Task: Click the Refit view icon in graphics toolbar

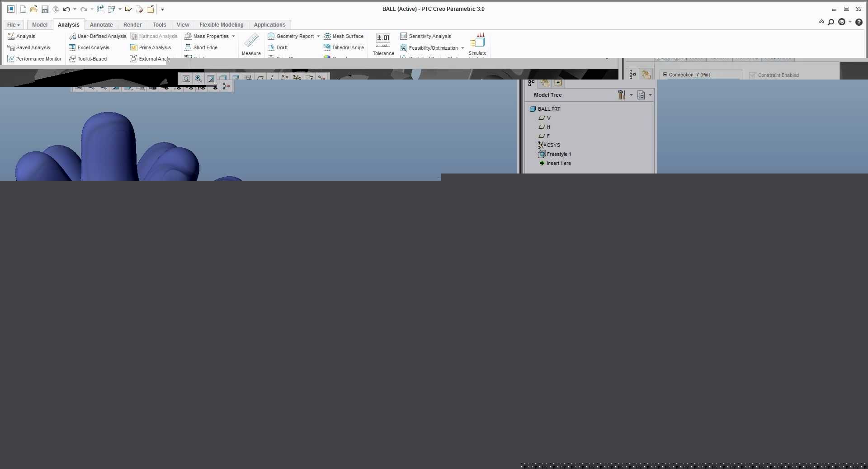Action: point(186,79)
